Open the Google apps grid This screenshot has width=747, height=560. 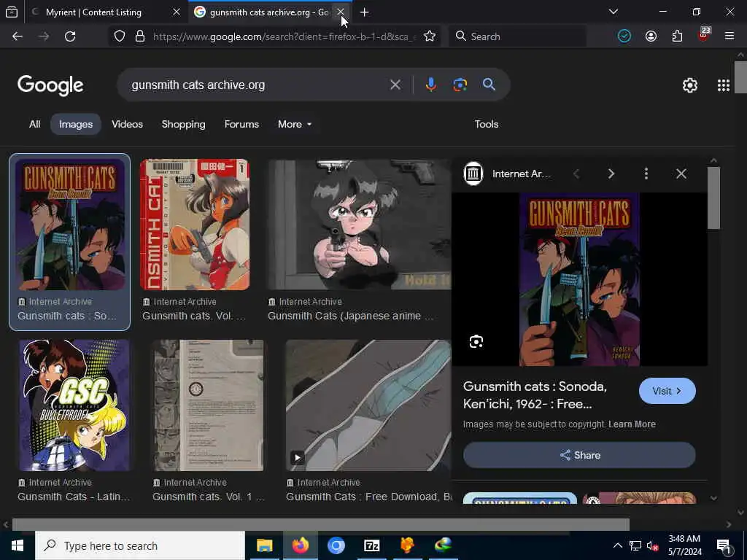(x=723, y=85)
